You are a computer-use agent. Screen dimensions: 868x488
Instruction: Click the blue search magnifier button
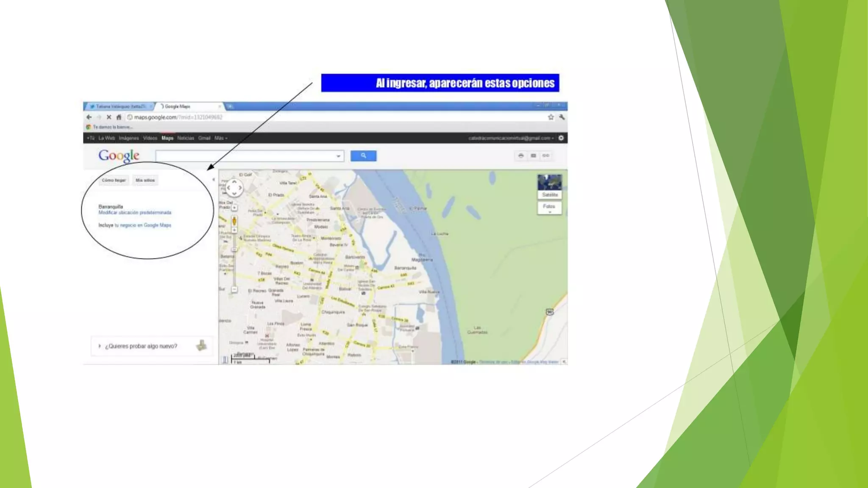[x=363, y=156]
